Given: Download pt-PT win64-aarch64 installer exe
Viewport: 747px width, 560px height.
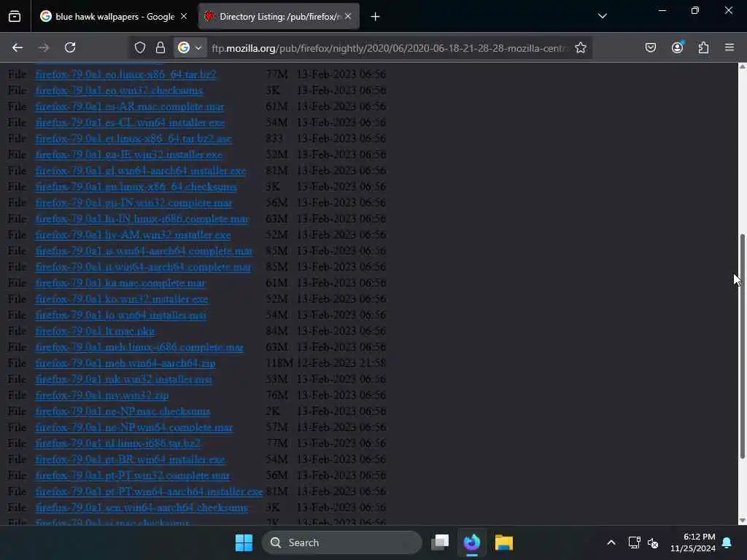Looking at the screenshot, I should coord(149,491).
